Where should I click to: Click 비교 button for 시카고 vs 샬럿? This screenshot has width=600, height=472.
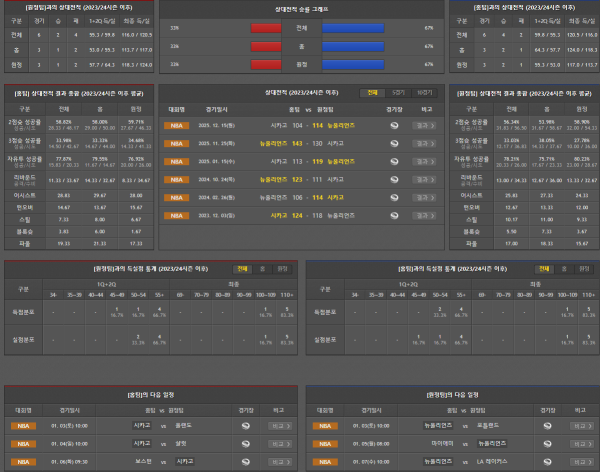pyautogui.click(x=278, y=443)
